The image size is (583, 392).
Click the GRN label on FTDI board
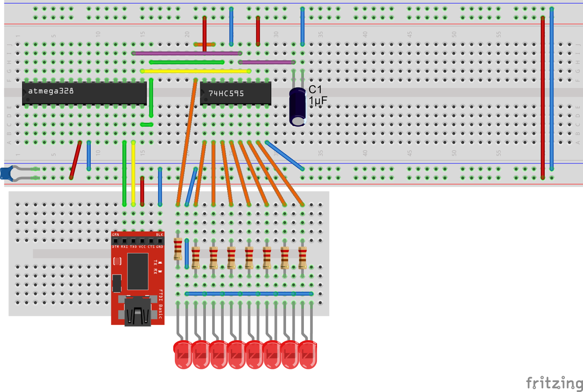tap(116, 235)
